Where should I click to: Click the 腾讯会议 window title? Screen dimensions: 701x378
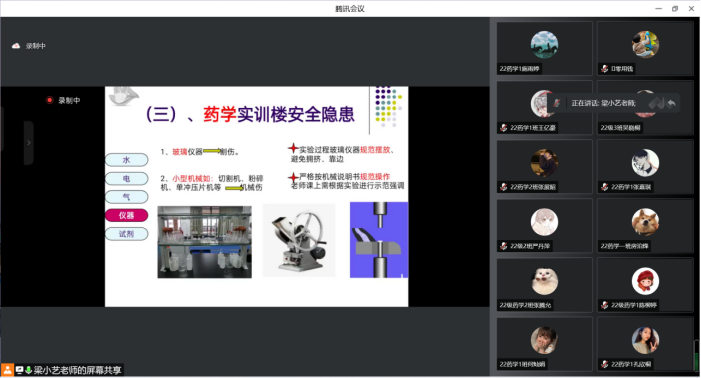(x=350, y=8)
